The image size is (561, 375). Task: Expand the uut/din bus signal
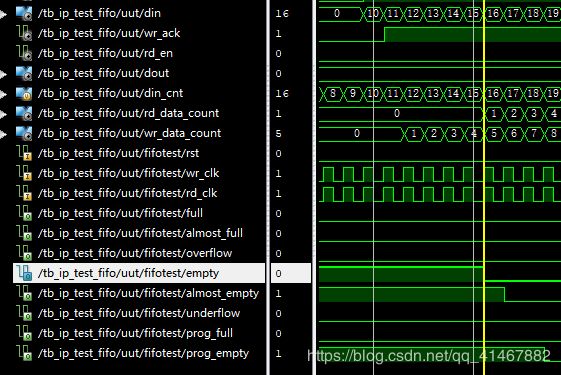tap(3, 14)
